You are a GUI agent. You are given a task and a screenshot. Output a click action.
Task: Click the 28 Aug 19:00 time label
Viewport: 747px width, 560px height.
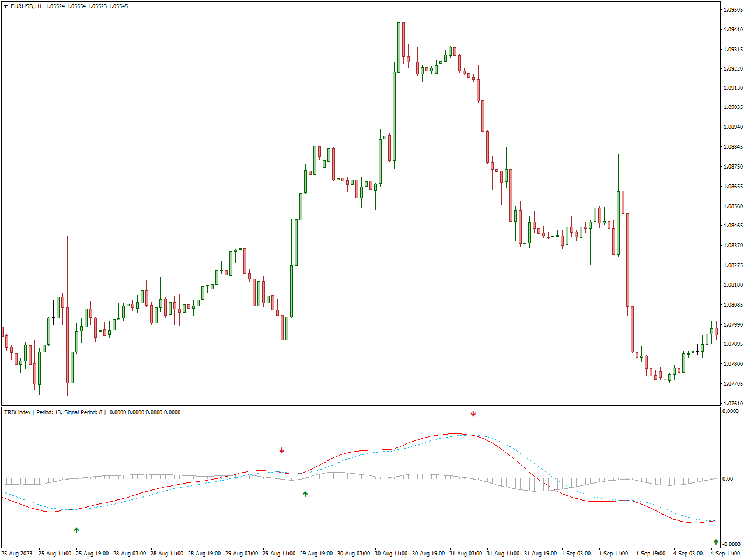(x=204, y=554)
